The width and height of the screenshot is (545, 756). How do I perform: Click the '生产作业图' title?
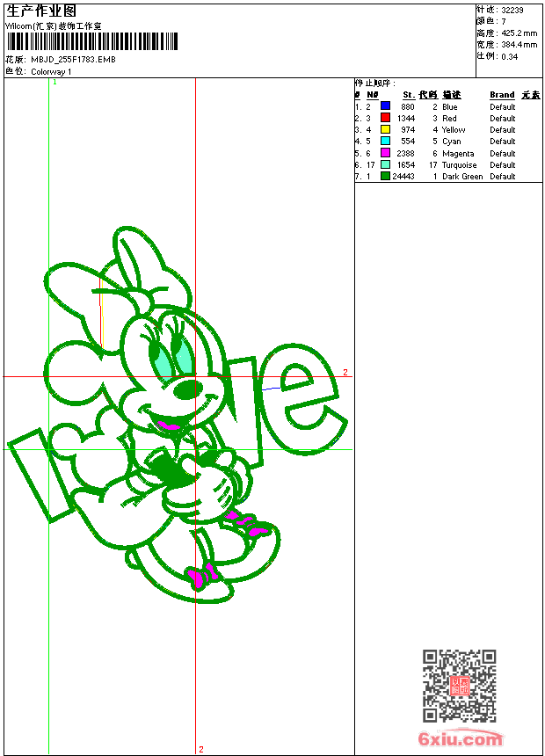41,11
